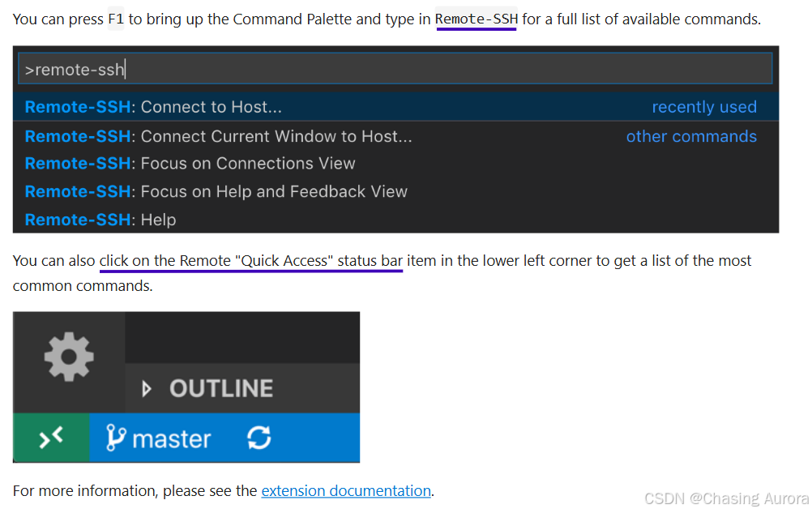Click the inline Remote-SSH code text

(x=477, y=19)
